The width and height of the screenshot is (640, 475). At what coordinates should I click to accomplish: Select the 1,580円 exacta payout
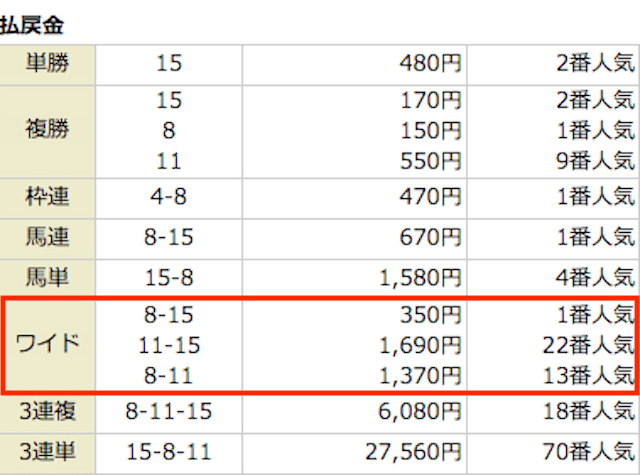(x=420, y=278)
